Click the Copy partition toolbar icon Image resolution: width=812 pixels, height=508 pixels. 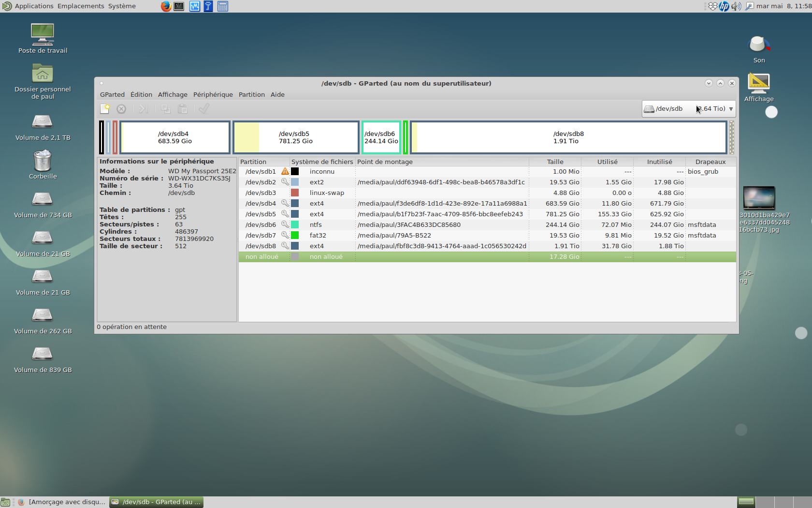165,109
